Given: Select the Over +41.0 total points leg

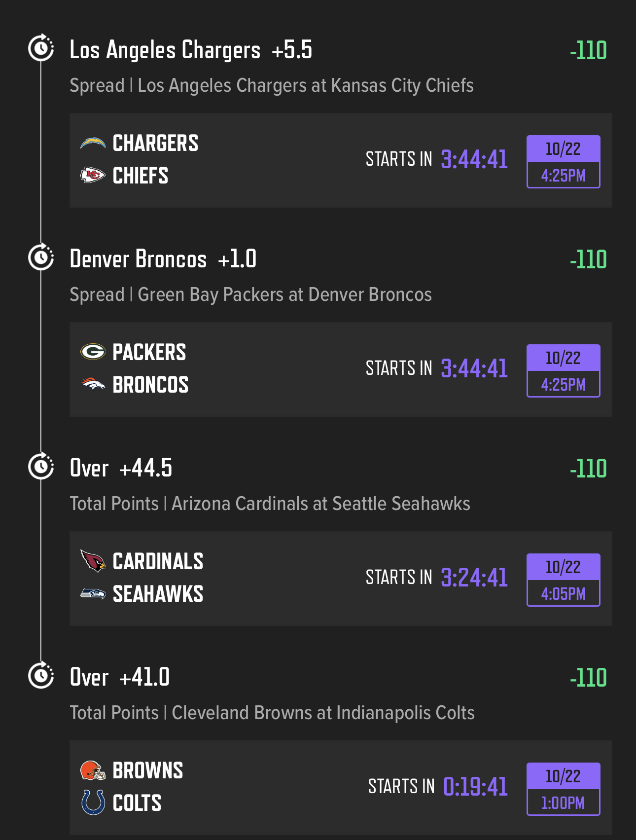Looking at the screenshot, I should click(x=120, y=677).
